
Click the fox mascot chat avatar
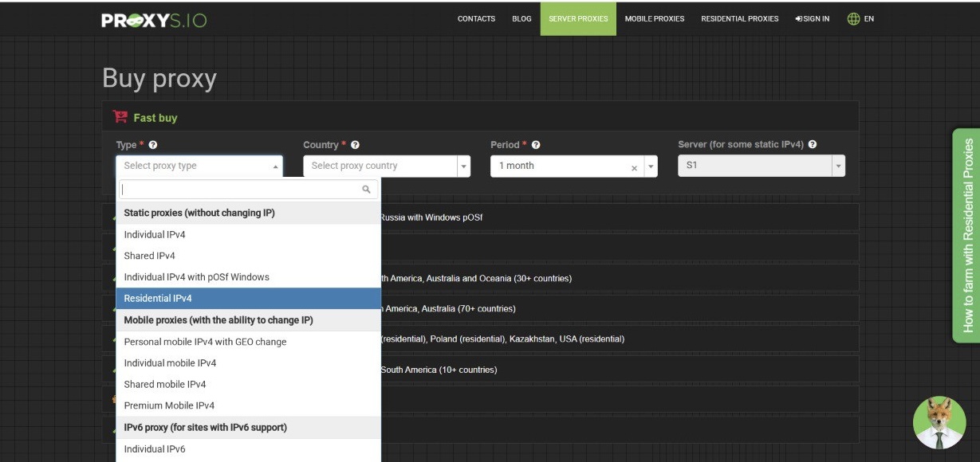point(939,422)
